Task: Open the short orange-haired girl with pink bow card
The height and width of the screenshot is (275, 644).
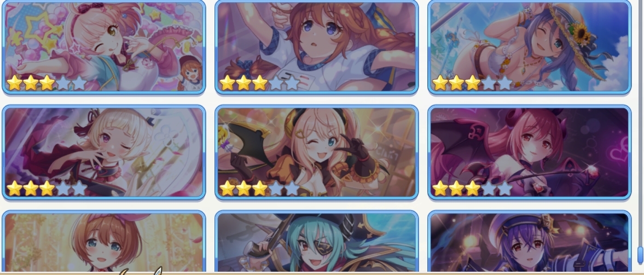Action: pyautogui.click(x=103, y=242)
